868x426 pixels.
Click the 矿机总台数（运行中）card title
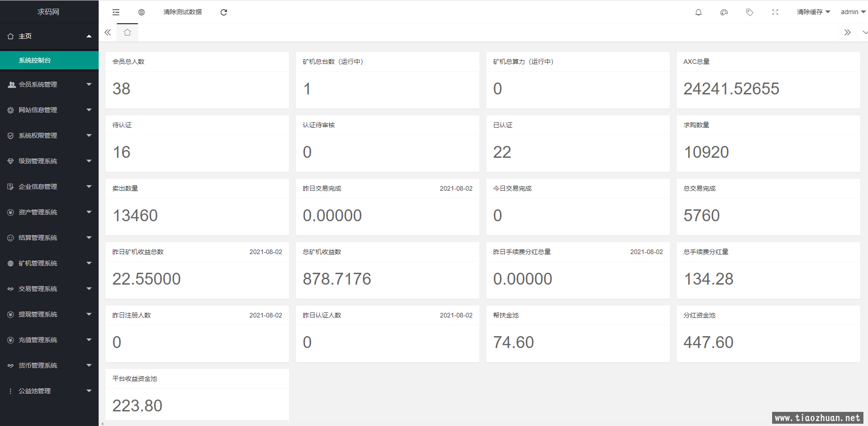click(x=333, y=62)
